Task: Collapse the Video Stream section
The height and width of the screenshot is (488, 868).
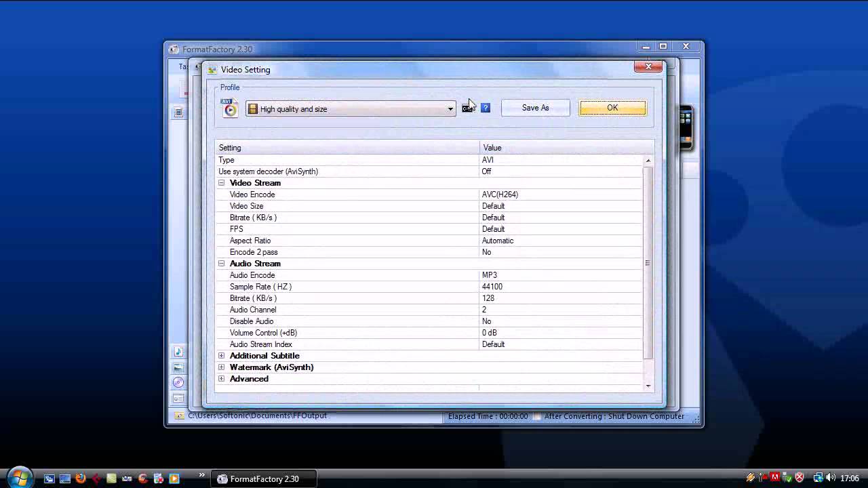Action: click(221, 183)
